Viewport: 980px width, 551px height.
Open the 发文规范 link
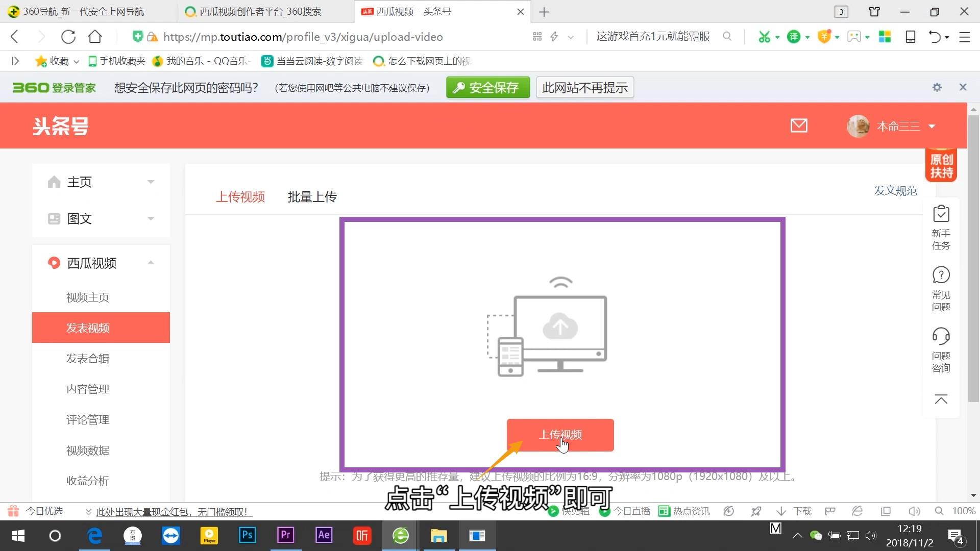[x=895, y=191]
